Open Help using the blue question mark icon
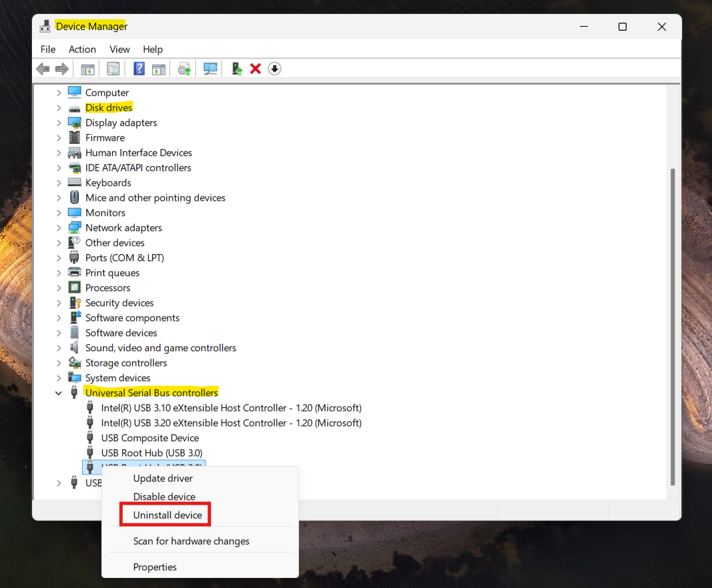The width and height of the screenshot is (712, 588). 138,68
